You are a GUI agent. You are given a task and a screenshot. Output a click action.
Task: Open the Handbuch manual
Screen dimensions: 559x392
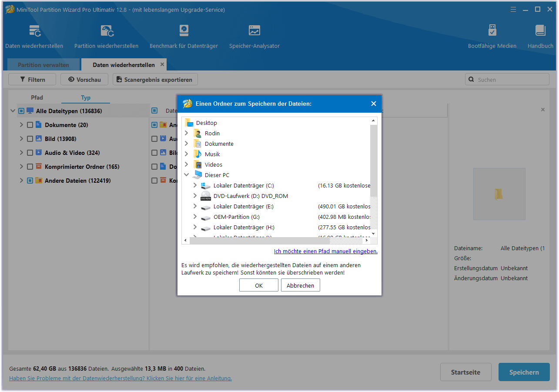[540, 31]
